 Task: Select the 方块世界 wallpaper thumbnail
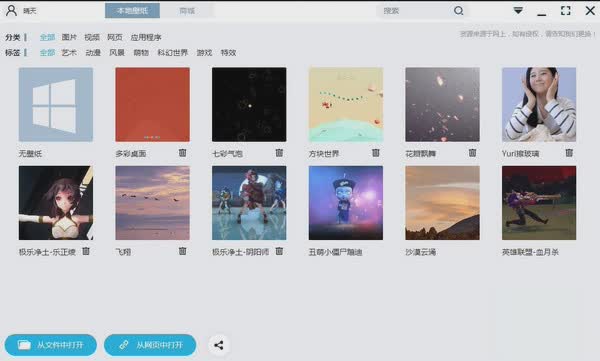point(346,105)
